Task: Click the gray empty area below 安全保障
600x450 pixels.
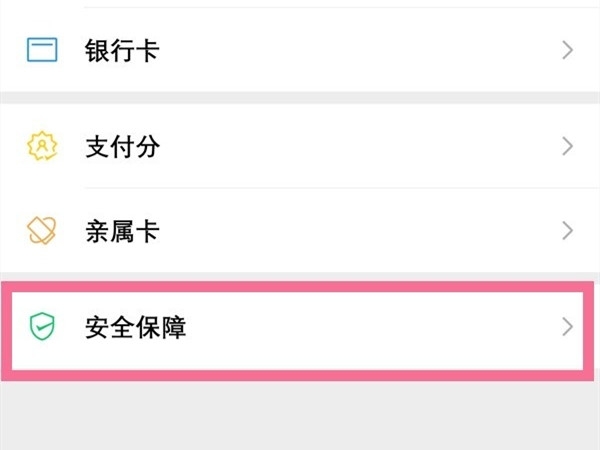Action: (x=300, y=415)
